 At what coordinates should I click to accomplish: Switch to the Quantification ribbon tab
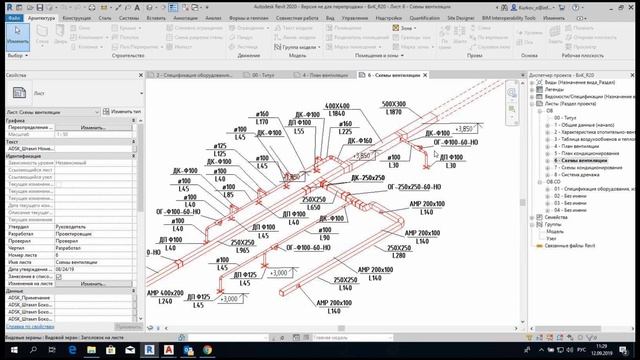point(424,18)
